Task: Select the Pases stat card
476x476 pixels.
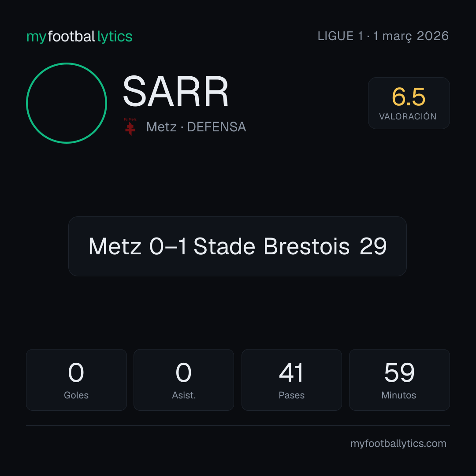Action: point(291,380)
